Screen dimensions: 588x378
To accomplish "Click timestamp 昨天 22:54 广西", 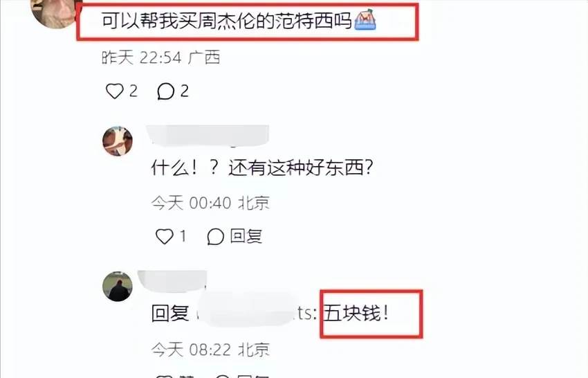I will click(160, 57).
